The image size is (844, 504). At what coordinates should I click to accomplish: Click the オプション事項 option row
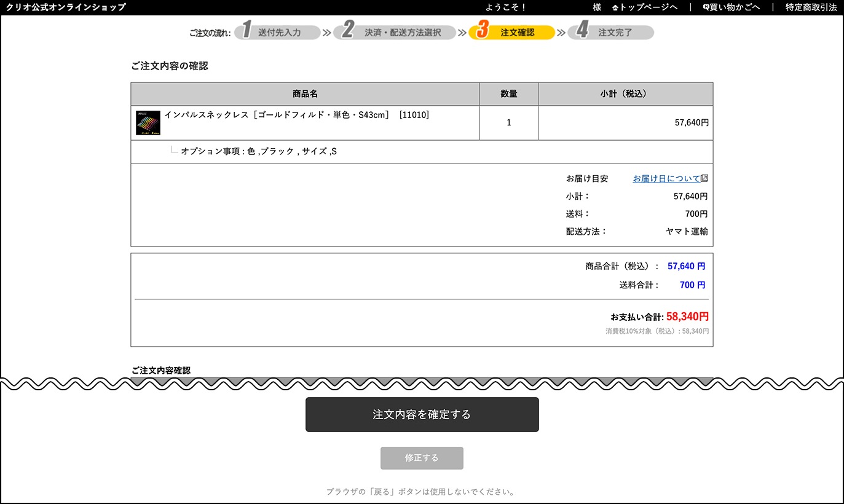(x=258, y=151)
